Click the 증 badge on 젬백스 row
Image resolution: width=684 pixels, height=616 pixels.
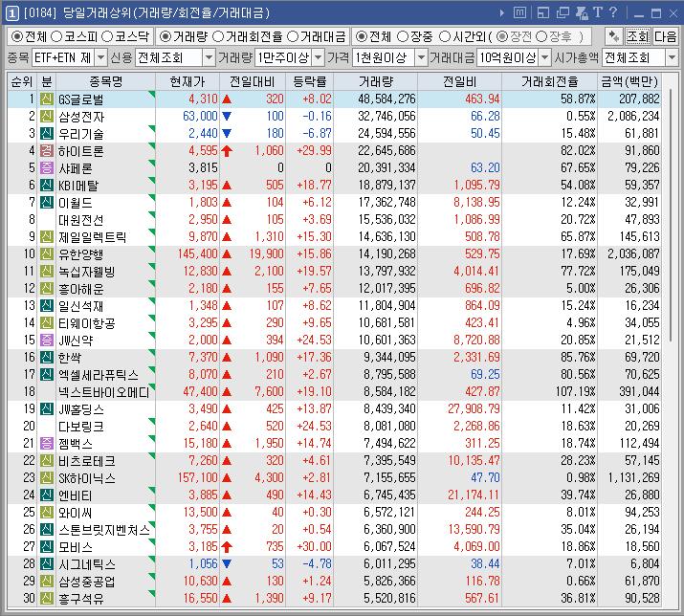tap(47, 443)
